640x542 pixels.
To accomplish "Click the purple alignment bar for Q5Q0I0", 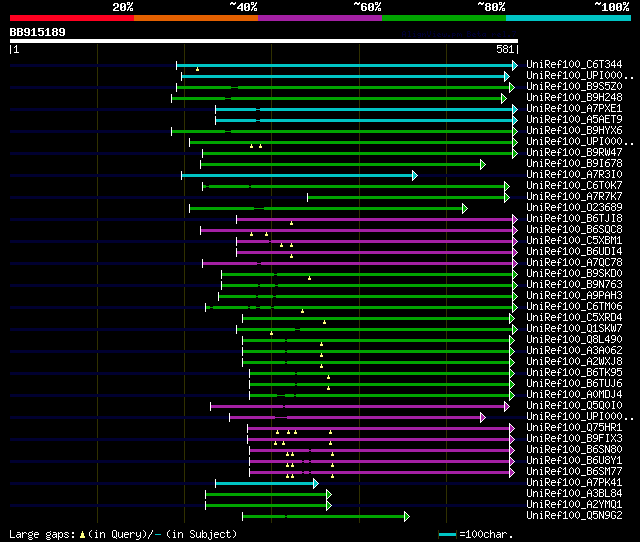I will (x=360, y=406).
